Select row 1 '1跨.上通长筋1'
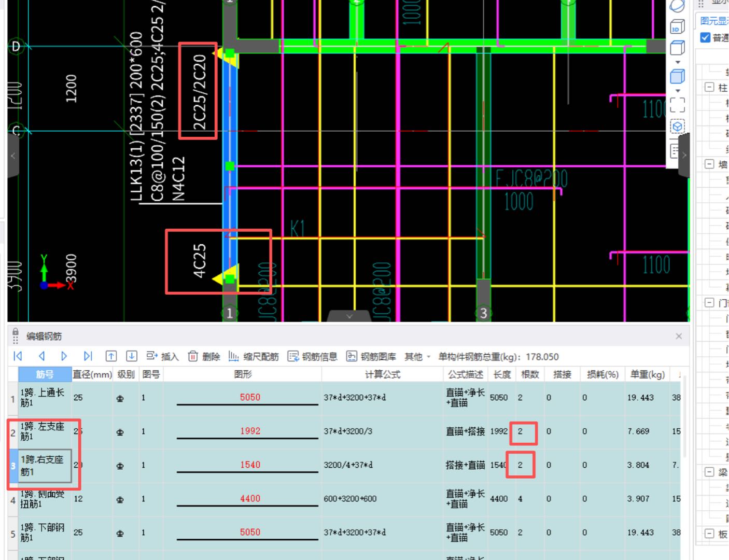 45,398
